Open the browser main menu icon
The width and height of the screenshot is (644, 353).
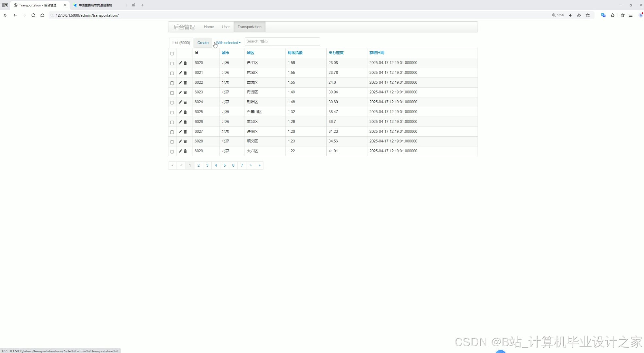[631, 15]
